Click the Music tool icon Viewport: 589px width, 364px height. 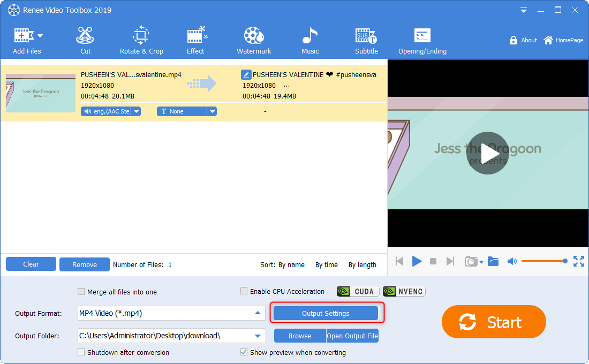(310, 41)
